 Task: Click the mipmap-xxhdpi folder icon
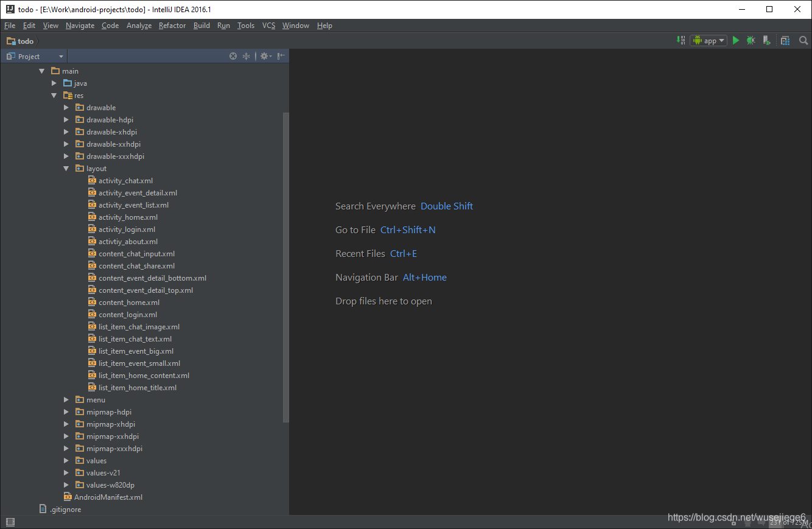[x=80, y=436]
